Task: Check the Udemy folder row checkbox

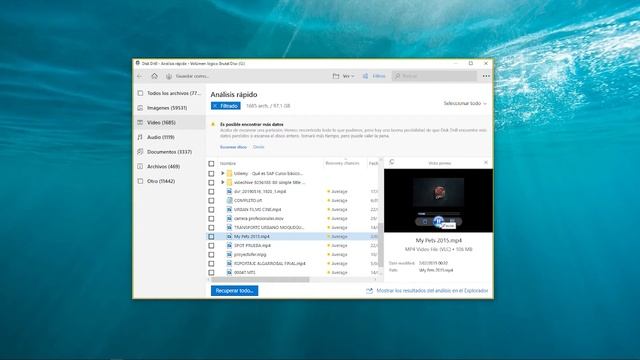Action: point(211,173)
